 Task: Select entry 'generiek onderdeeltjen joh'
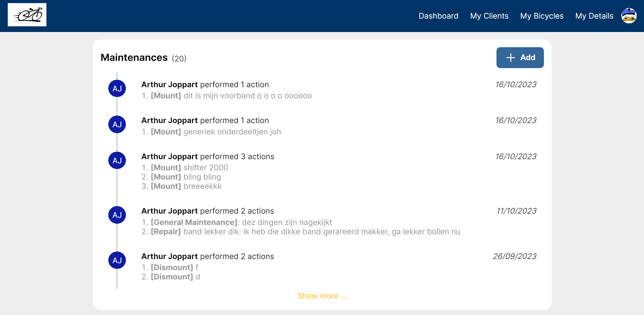pos(211,132)
